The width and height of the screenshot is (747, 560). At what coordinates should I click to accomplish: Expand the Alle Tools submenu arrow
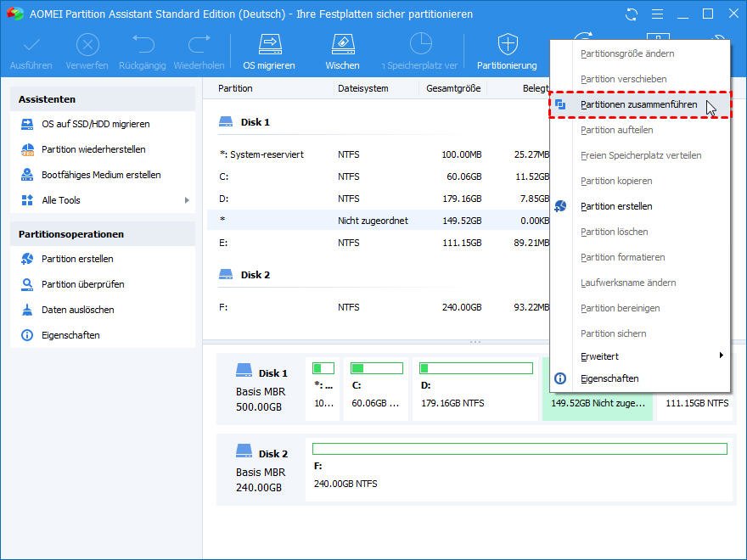tap(187, 200)
